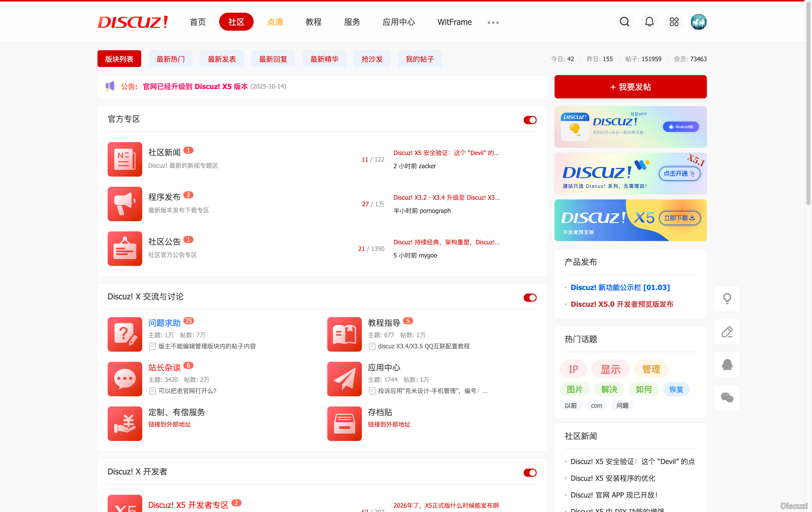The image size is (812, 512).
Task: Open the X5 upgrade announcement link
Action: point(195,87)
